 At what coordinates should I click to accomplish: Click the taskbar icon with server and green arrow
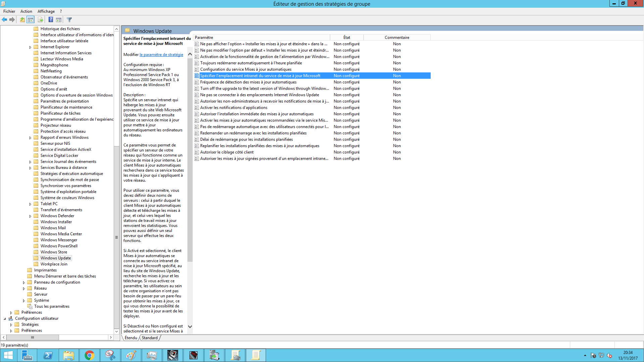214,355
